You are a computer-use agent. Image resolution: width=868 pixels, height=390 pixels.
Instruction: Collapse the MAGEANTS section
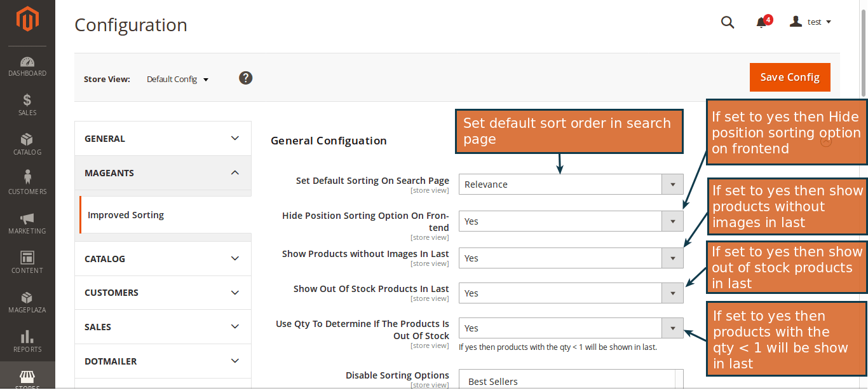tap(163, 172)
